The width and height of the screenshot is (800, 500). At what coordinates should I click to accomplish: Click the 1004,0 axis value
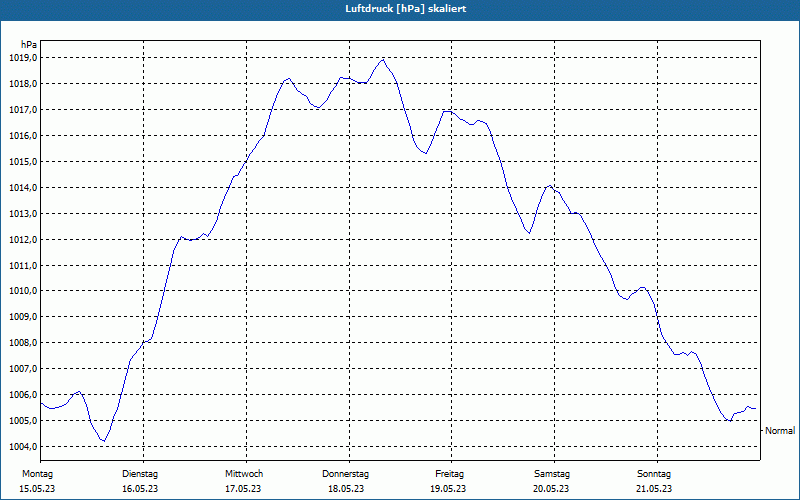click(x=23, y=446)
